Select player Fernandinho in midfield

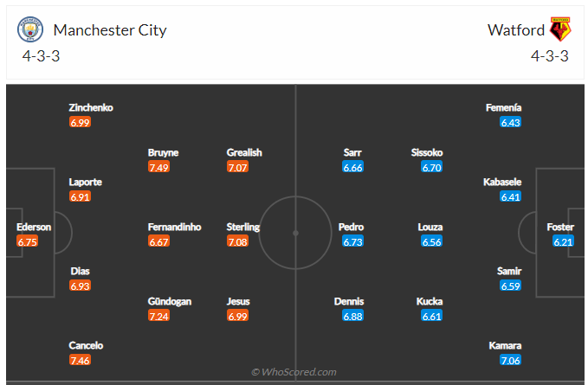174,228
